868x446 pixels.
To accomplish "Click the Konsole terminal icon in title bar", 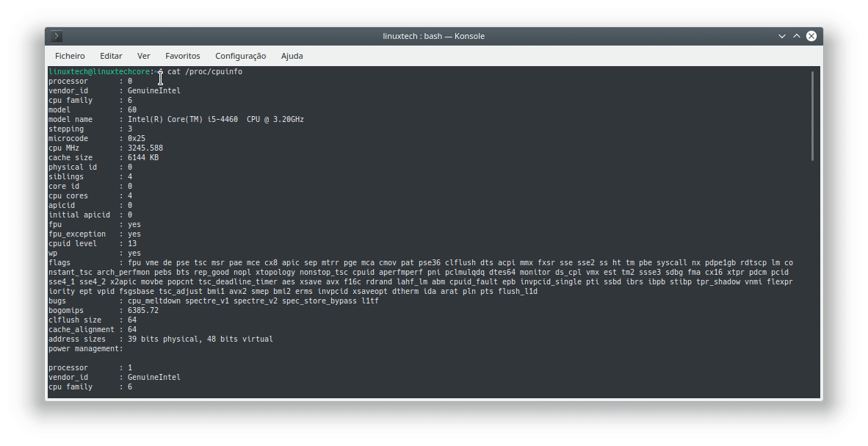I will tap(57, 36).
